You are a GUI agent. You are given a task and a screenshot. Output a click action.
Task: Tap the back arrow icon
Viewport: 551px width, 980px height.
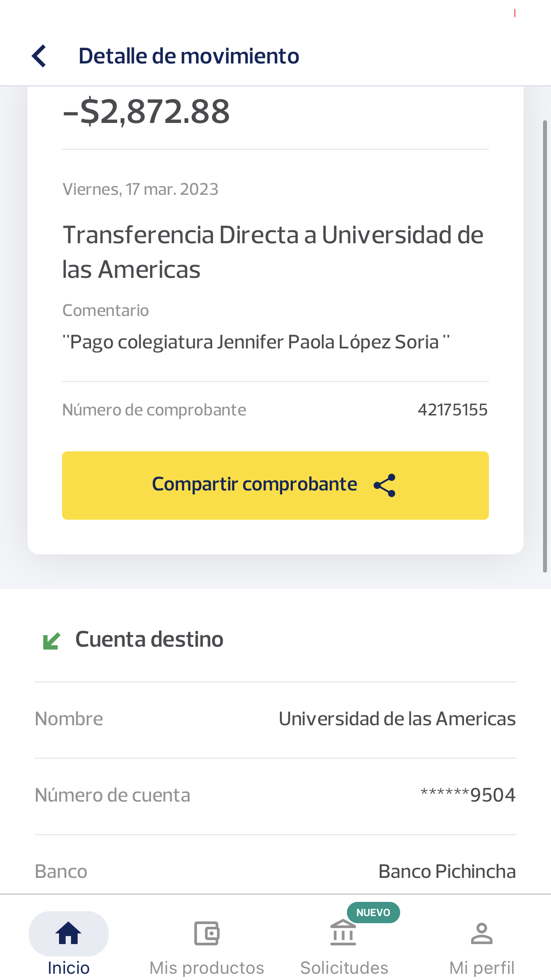(x=39, y=56)
